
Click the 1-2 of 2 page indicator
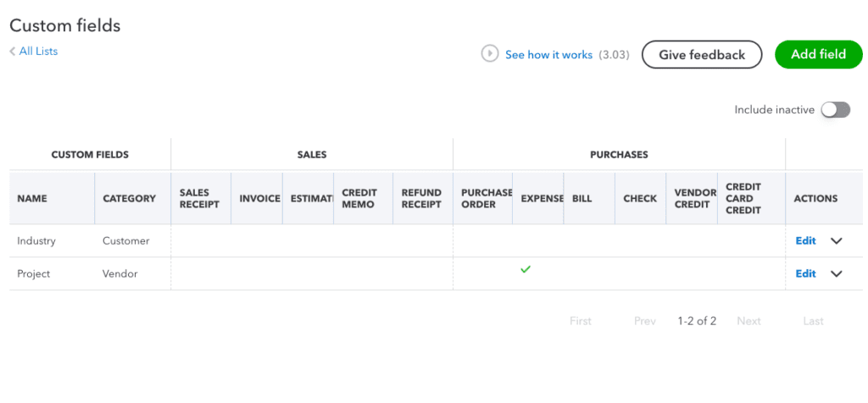(x=697, y=321)
